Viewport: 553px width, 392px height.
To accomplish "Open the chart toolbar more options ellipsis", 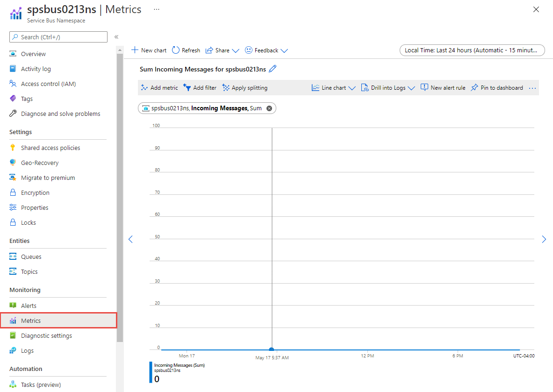I will 532,88.
